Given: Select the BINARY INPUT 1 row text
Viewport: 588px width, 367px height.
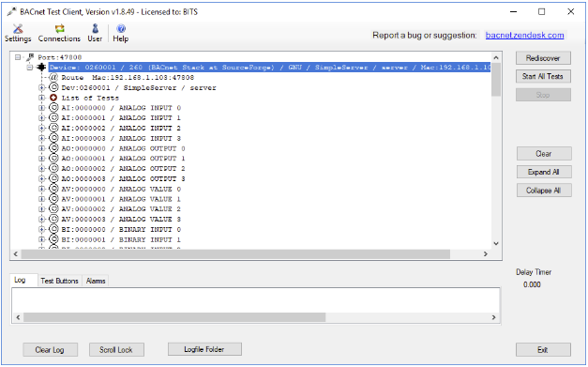Looking at the screenshot, I should 121,239.
